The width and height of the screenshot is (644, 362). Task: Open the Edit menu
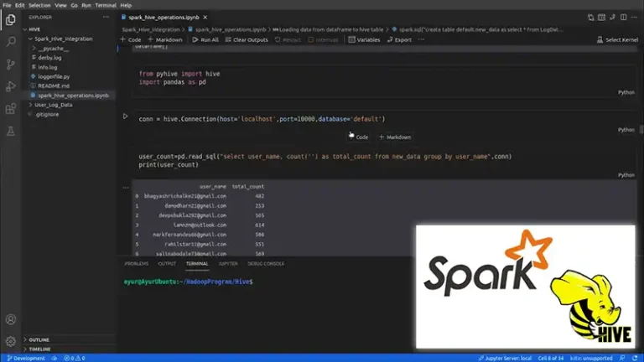[20, 5]
